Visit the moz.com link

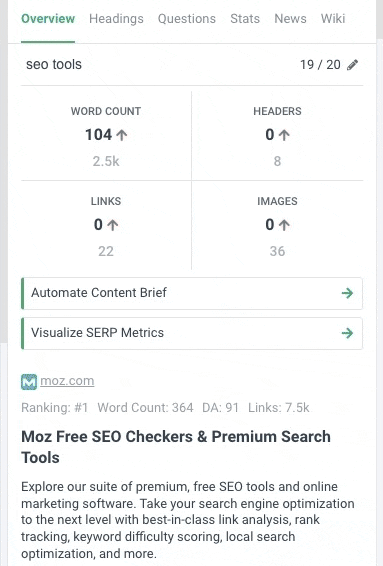click(67, 381)
